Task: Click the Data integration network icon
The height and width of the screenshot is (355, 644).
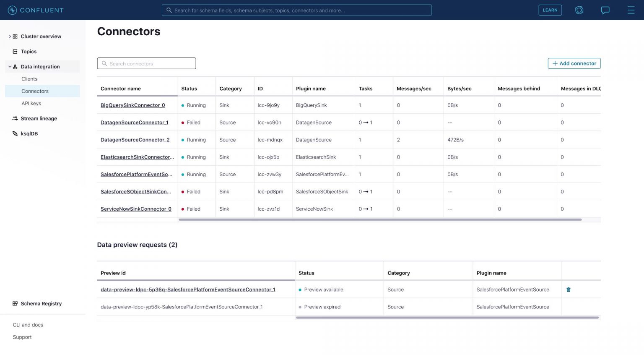Action: point(16,66)
